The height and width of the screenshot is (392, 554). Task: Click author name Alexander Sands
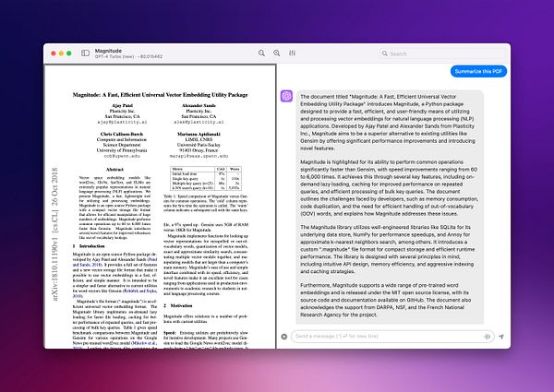199,105
